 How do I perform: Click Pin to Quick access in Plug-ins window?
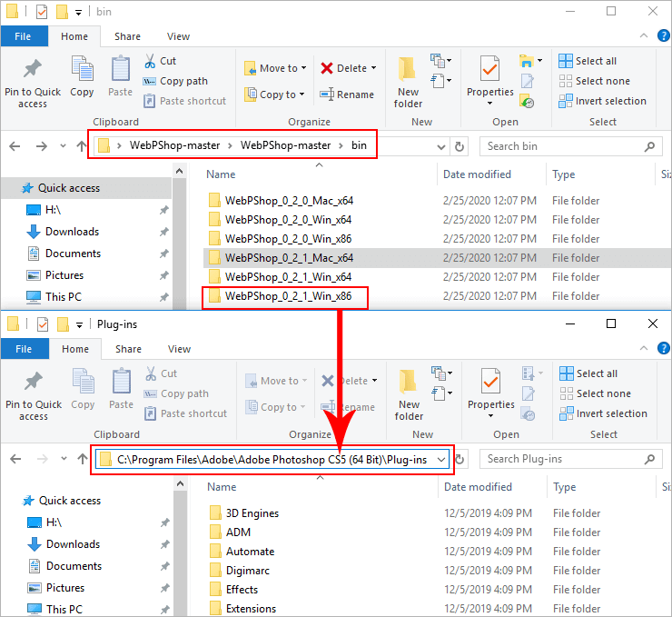(34, 396)
